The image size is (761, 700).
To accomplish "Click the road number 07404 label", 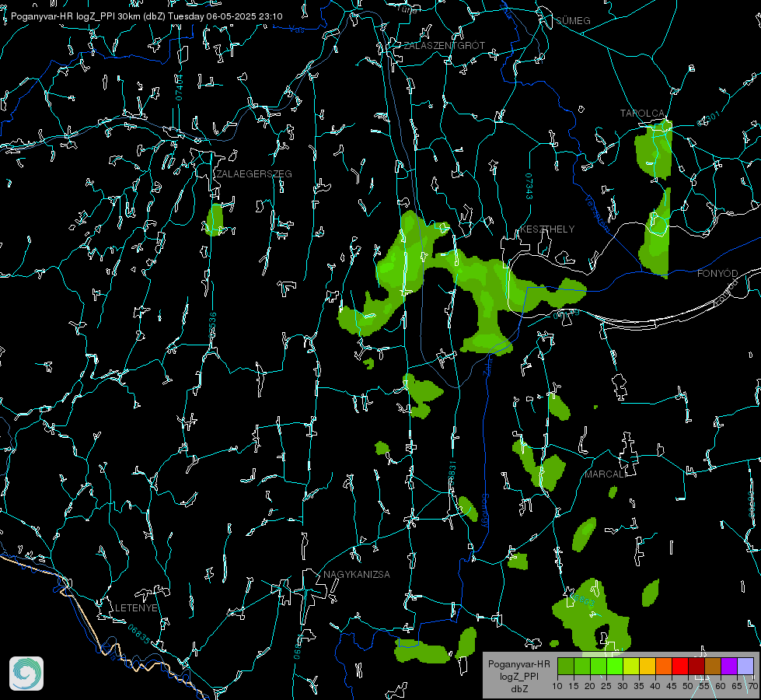I will point(180,87).
